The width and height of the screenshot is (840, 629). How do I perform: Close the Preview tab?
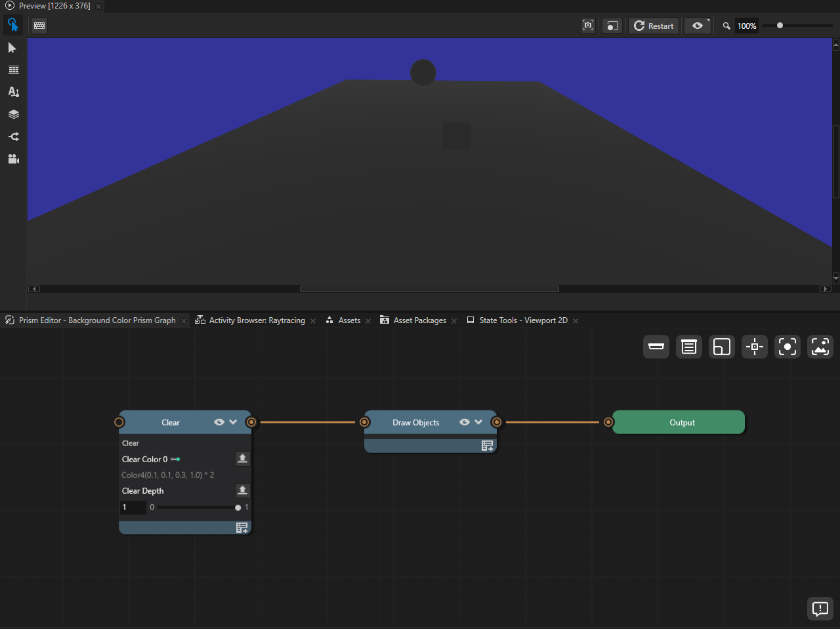point(98,6)
